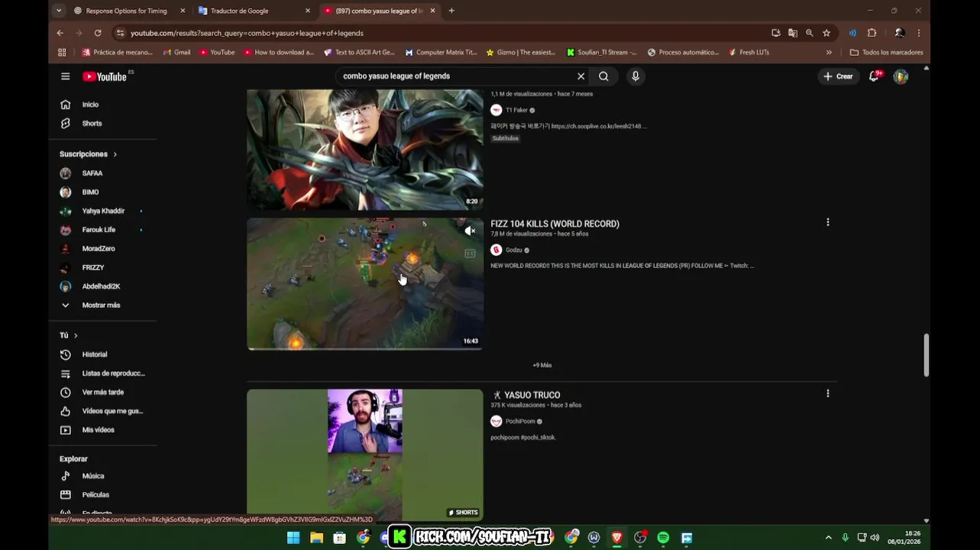The height and width of the screenshot is (550, 980).
Task: Open more options for FIZZ 104 KILLS video
Action: tap(827, 222)
